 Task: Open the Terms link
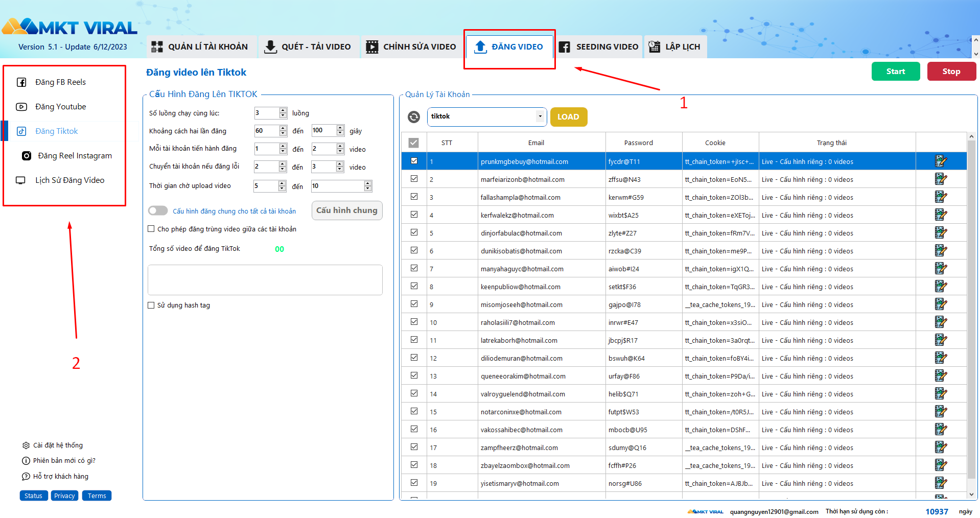(97, 496)
